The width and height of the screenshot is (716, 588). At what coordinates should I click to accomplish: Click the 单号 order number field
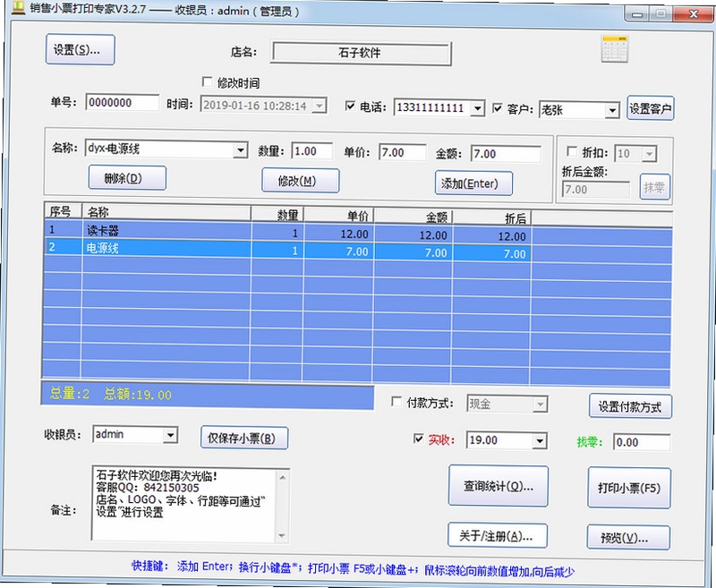point(123,102)
